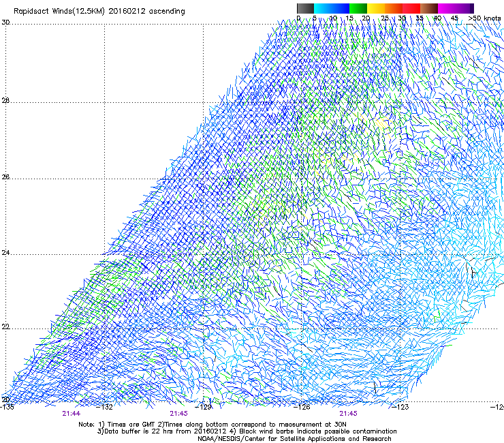Image resolution: width=504 pixels, height=443 pixels.
Task: Click the purple 21:45 time near -126
Action: (x=349, y=414)
